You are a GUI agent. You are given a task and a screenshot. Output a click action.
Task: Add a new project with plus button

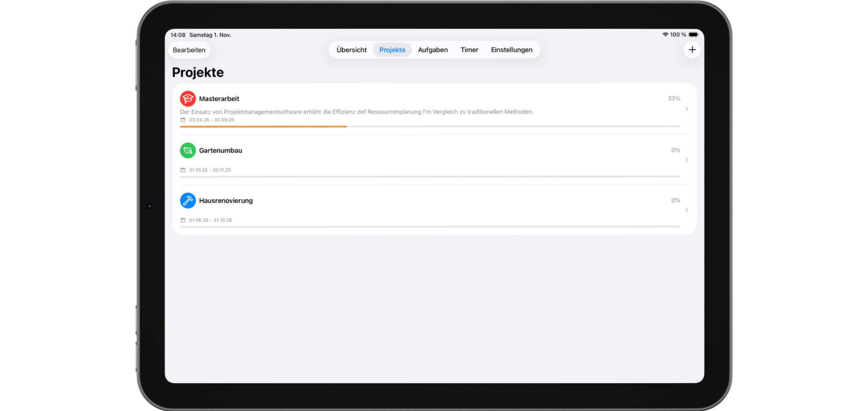pyautogui.click(x=692, y=50)
